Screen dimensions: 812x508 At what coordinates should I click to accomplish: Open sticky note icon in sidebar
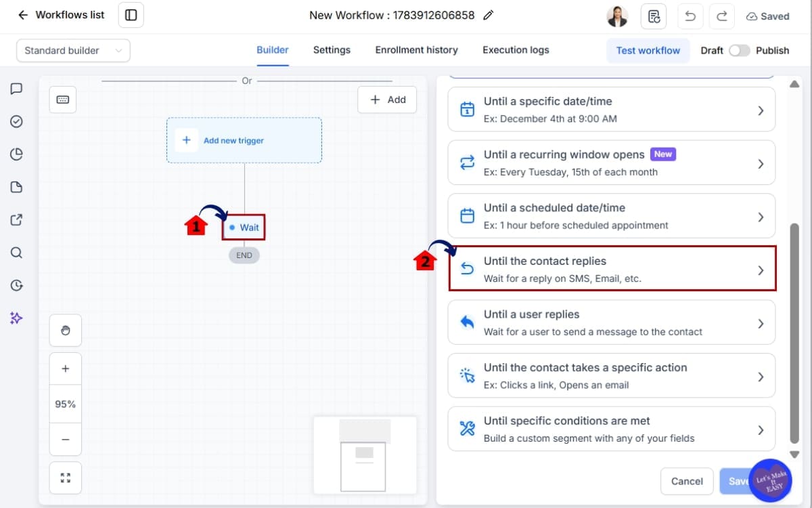tap(17, 187)
